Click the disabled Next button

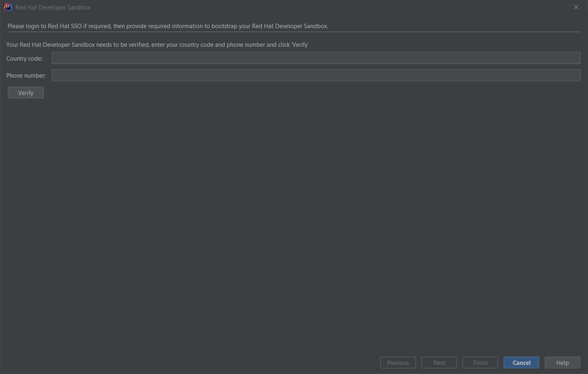point(439,363)
